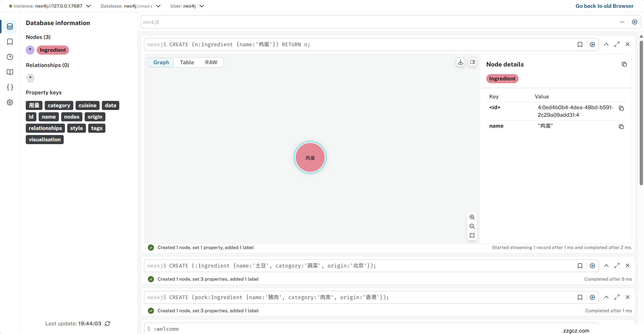Open the Guides book icon in sidebar

pos(10,72)
